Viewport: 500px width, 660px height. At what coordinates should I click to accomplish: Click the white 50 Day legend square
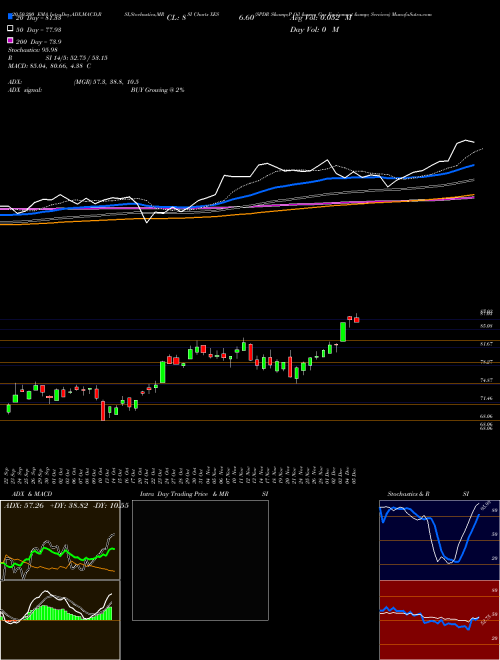(x=10, y=29)
